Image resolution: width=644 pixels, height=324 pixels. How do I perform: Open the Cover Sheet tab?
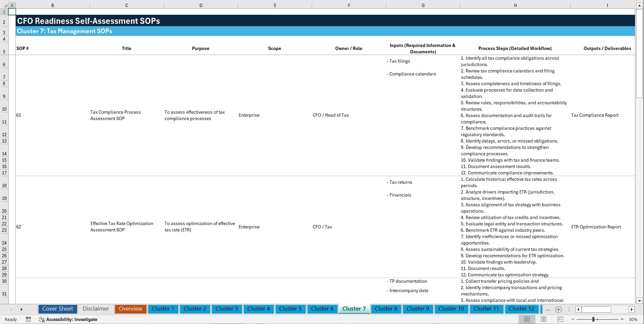[x=57, y=309]
